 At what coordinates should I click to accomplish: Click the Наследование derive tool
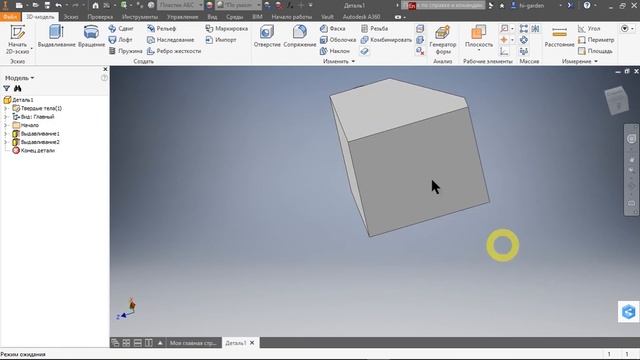click(x=171, y=40)
